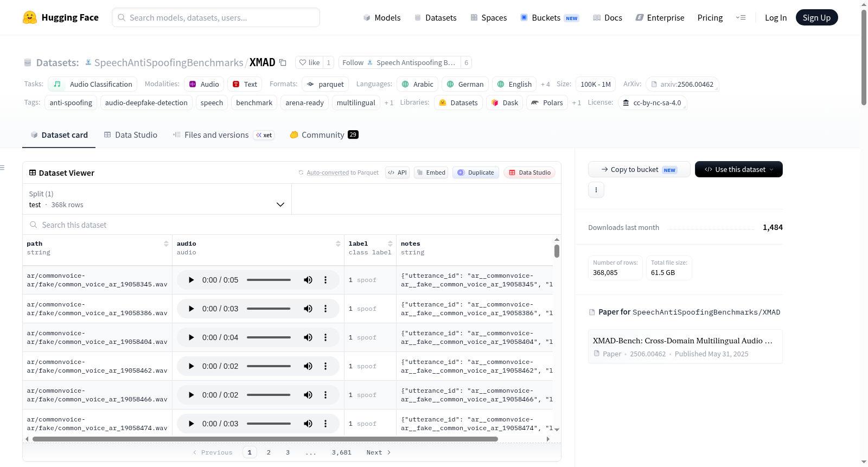Switch to the Data Studio tab

(131, 135)
